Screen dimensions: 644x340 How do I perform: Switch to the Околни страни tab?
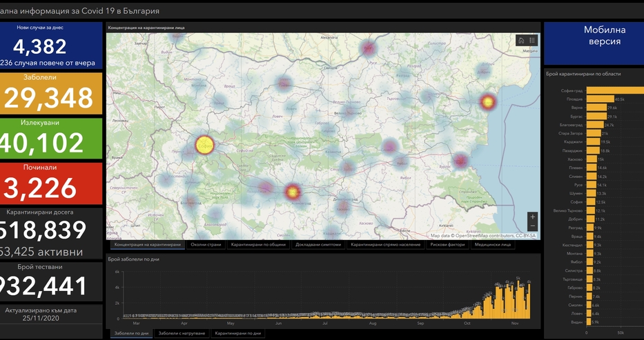[206, 244]
